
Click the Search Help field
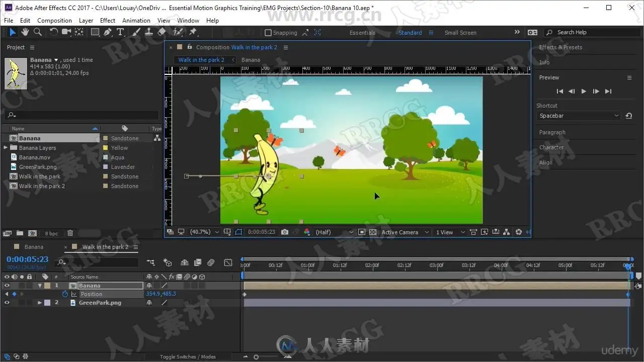pos(593,32)
